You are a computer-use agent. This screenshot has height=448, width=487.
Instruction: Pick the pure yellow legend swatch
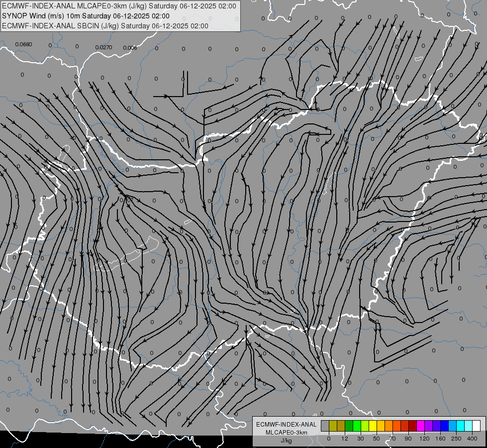[x=373, y=426]
